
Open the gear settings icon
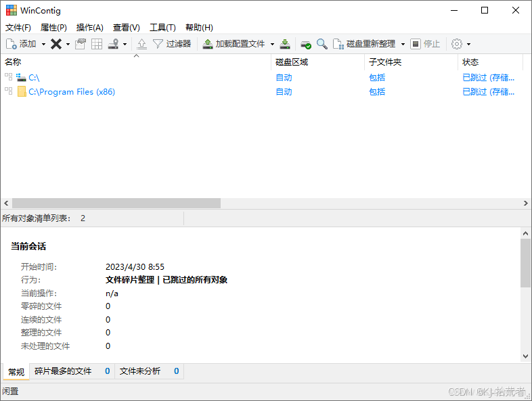point(457,44)
